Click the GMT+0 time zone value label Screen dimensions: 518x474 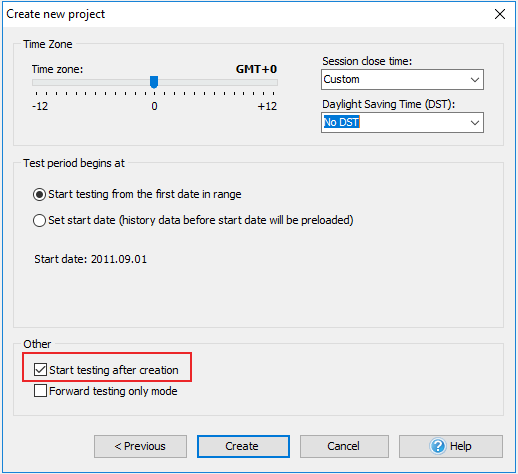pos(256,69)
